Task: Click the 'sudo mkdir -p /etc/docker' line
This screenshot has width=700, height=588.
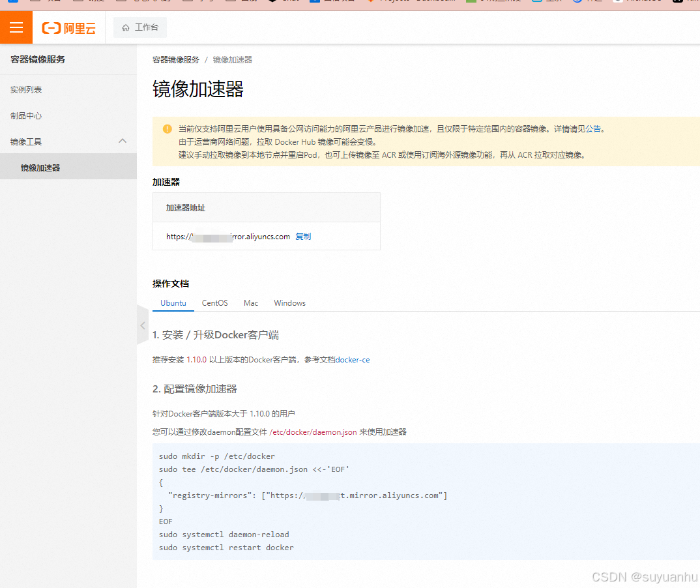Action: pyautogui.click(x=217, y=457)
